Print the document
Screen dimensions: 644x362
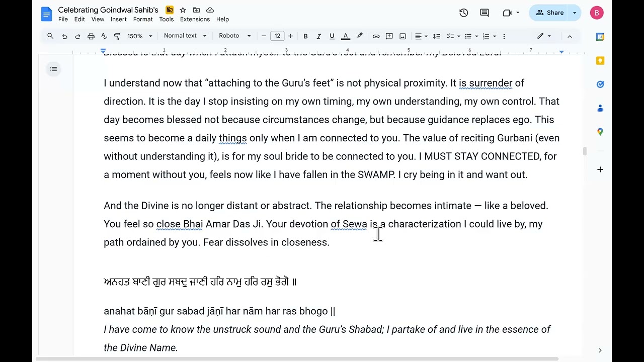point(91,36)
